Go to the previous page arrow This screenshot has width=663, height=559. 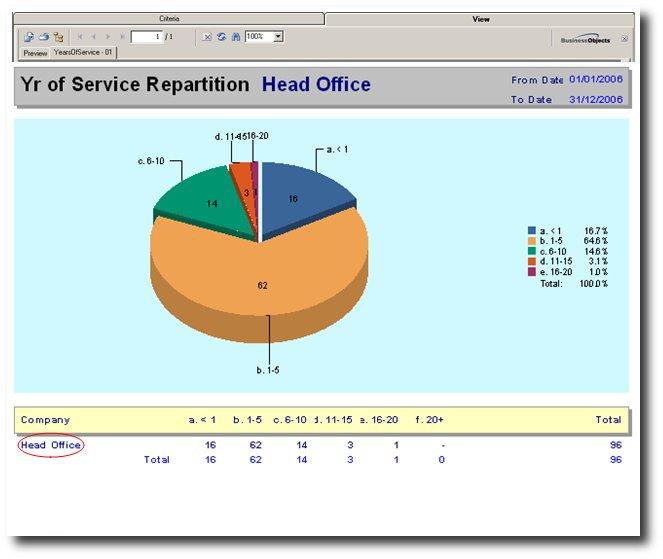click(x=94, y=36)
